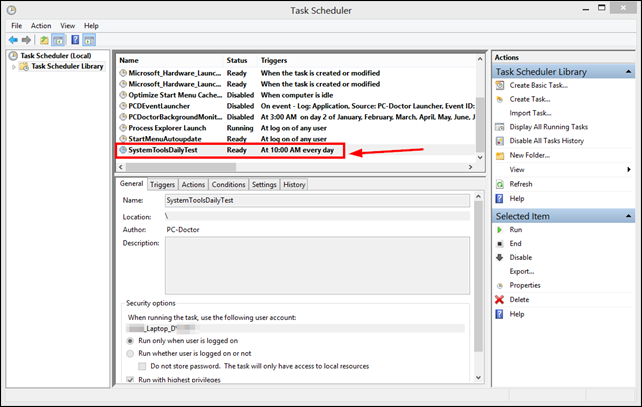
Task: Open the View submenu arrow in Actions
Action: point(629,170)
